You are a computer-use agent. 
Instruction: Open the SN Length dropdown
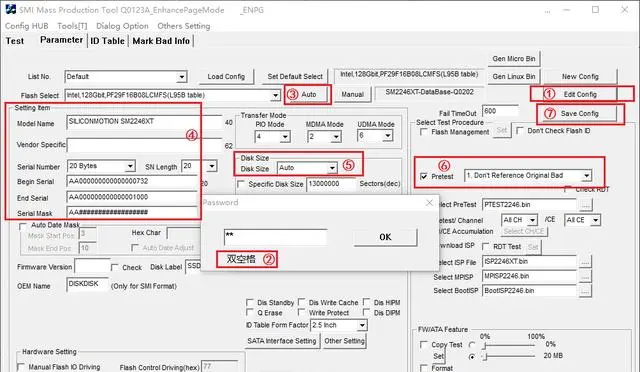tap(211, 166)
